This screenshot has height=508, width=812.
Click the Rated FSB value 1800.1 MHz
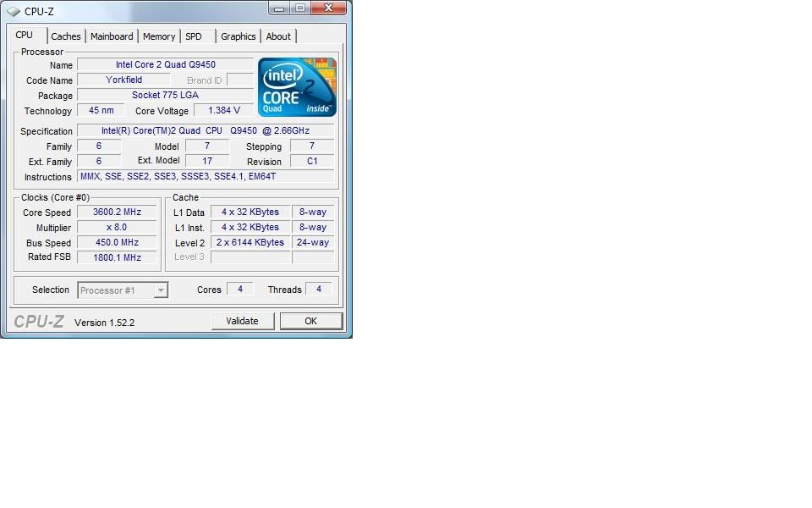117,257
